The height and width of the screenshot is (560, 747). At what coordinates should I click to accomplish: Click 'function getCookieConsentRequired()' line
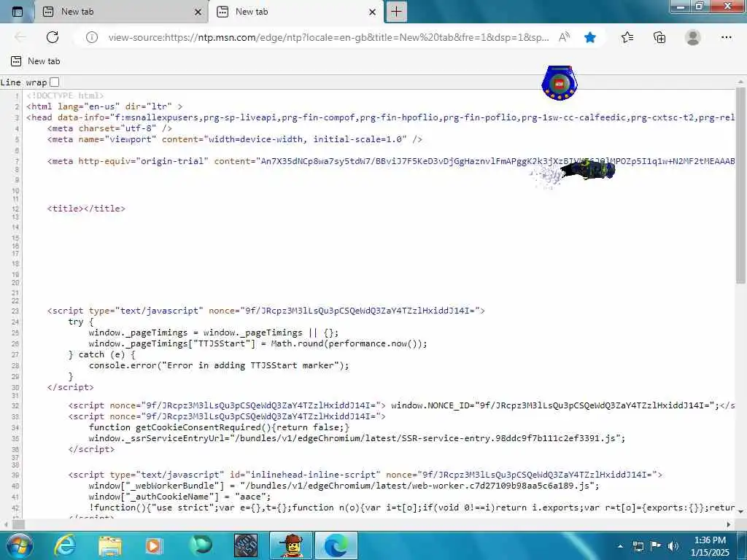219,427
